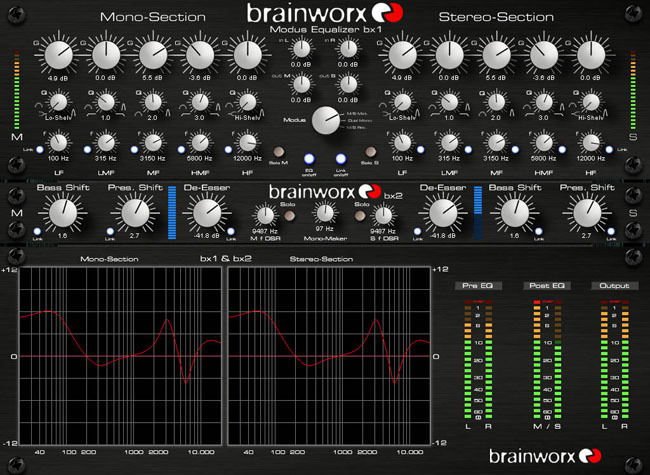Click the Mono-Section 12000 Hz frequency knob
Screen dimensions: 650x475
coord(247,143)
